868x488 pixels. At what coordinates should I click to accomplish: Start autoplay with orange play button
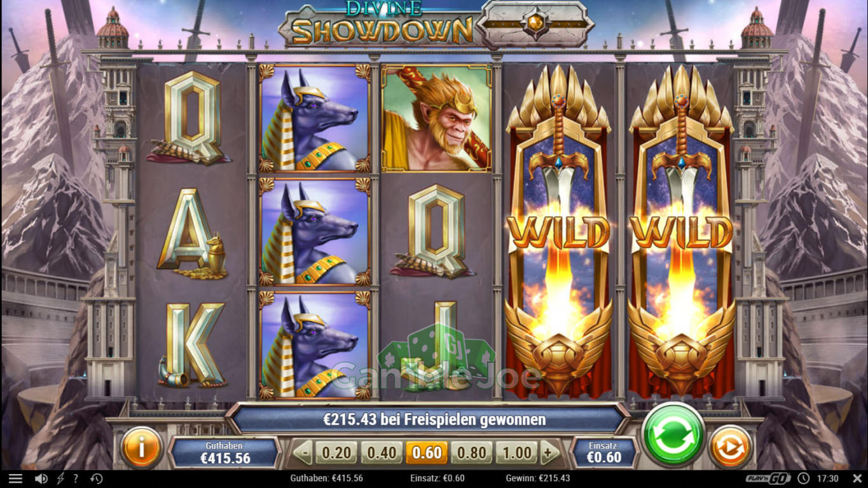pyautogui.click(x=730, y=447)
